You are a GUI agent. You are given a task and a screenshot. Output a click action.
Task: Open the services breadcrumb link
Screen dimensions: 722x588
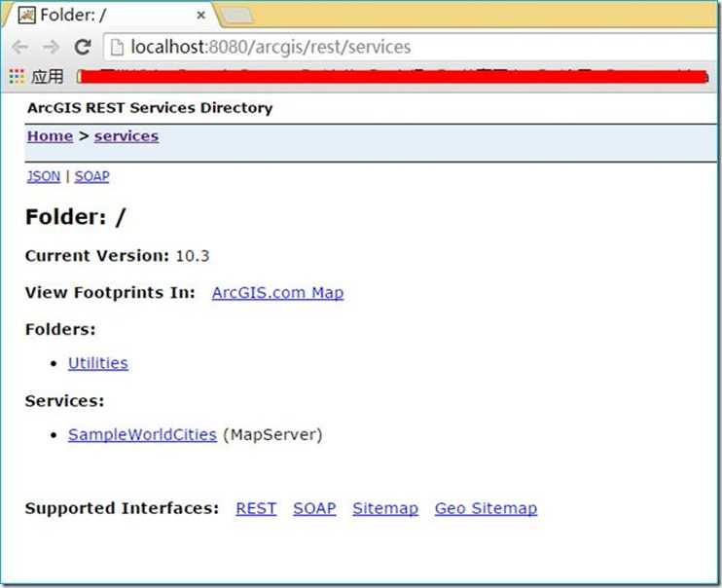pyautogui.click(x=126, y=136)
